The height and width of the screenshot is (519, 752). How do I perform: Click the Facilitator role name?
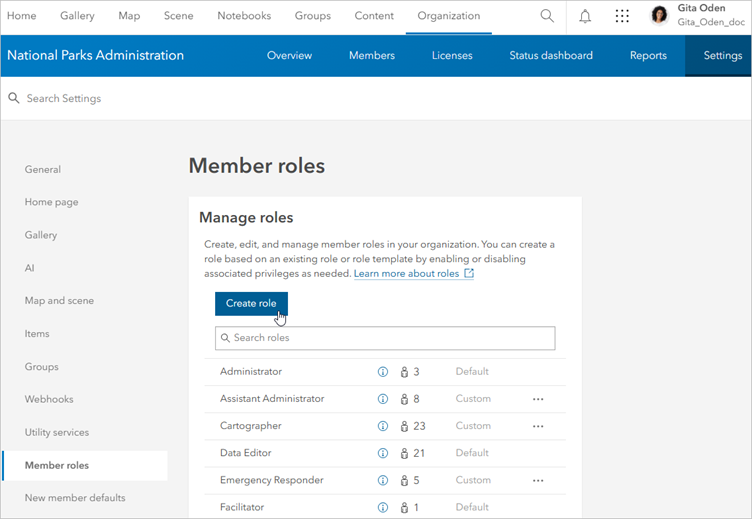pos(242,507)
